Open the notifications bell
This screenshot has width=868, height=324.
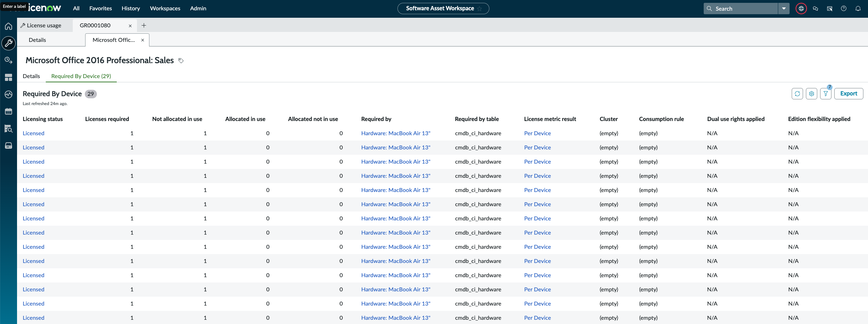point(858,9)
